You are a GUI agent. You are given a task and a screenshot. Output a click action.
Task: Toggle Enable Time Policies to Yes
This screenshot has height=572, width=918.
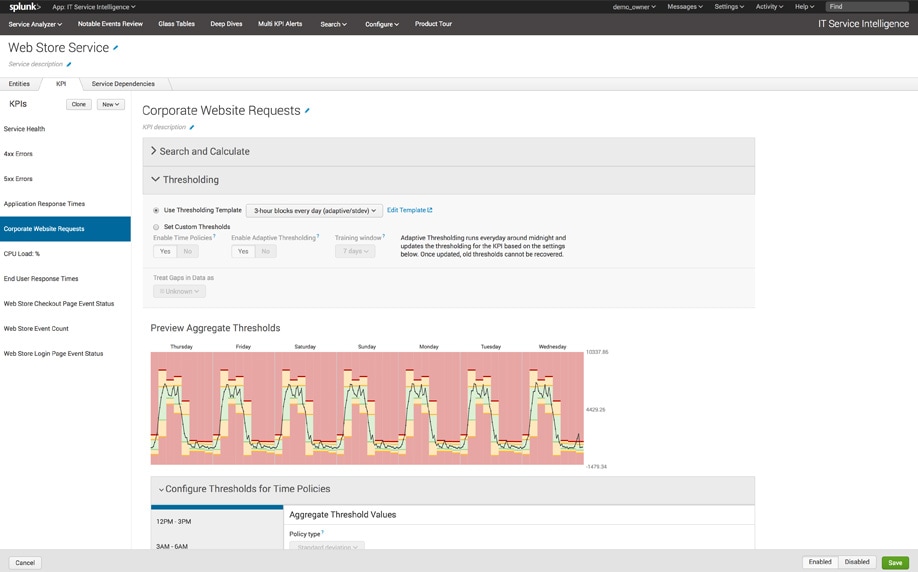point(165,252)
